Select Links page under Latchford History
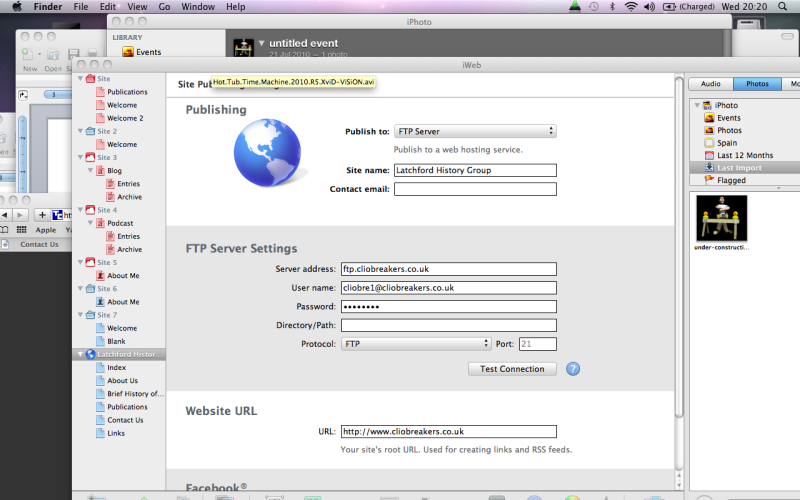 coord(116,433)
